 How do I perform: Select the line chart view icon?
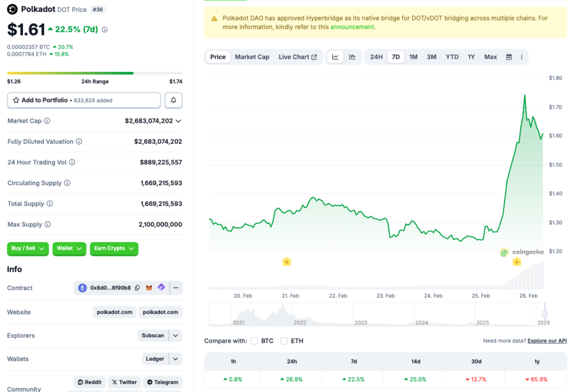pyautogui.click(x=335, y=56)
